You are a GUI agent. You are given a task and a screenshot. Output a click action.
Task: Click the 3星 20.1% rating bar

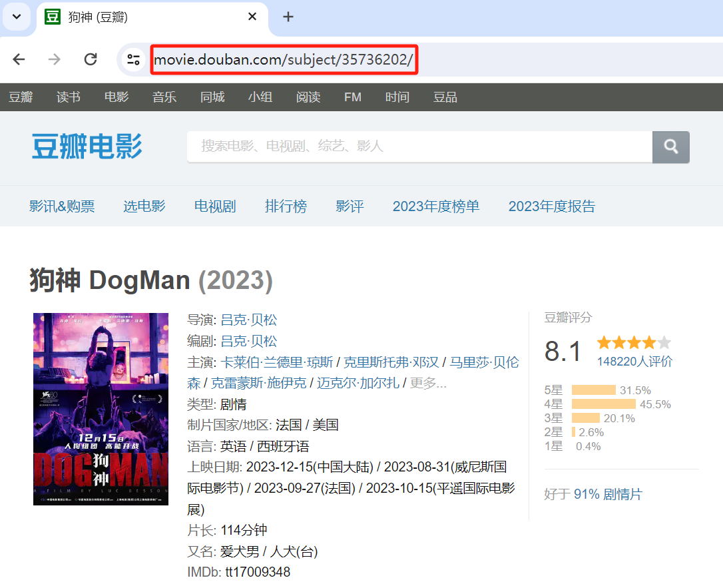(x=586, y=418)
